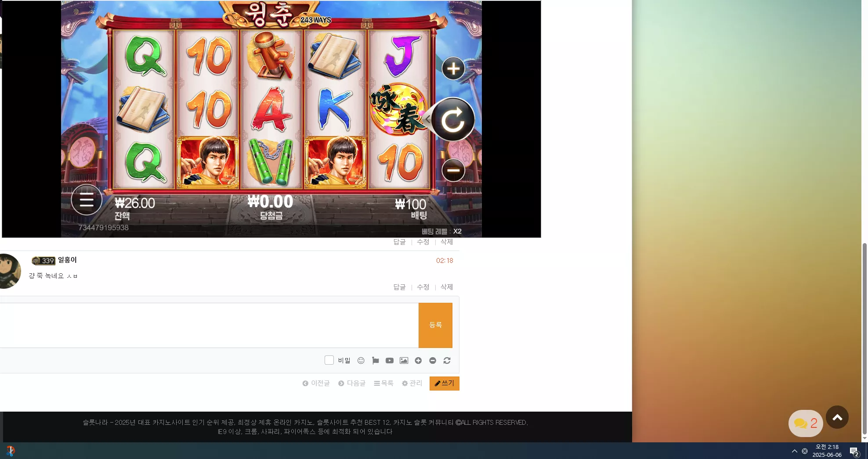Open the taskbar clock showing 오전 2:18
This screenshot has width=868, height=459.
coord(827,451)
